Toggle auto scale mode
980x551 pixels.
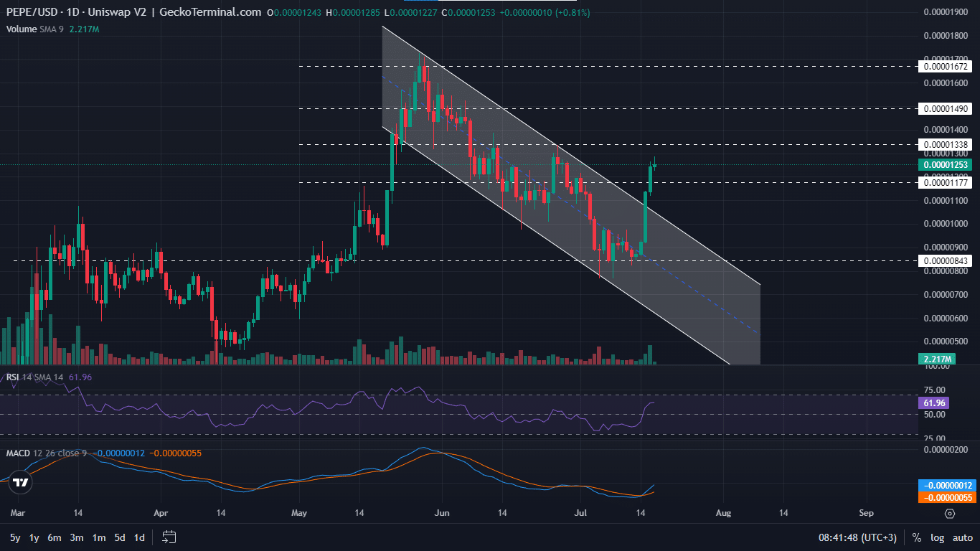tap(963, 537)
